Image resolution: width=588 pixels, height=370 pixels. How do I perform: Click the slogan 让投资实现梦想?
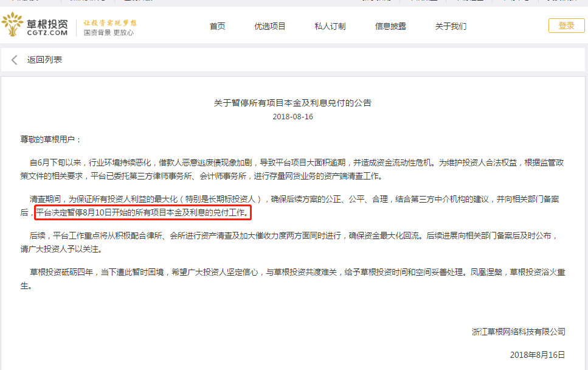tap(109, 23)
